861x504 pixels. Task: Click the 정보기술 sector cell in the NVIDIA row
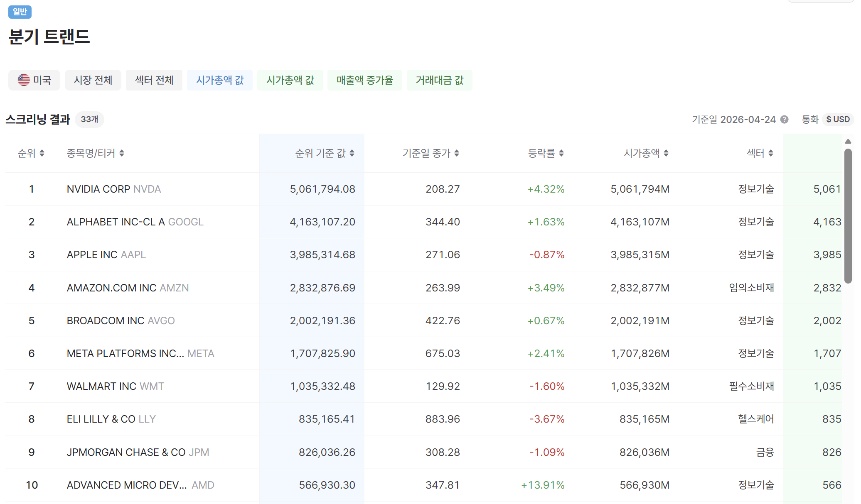tap(756, 189)
